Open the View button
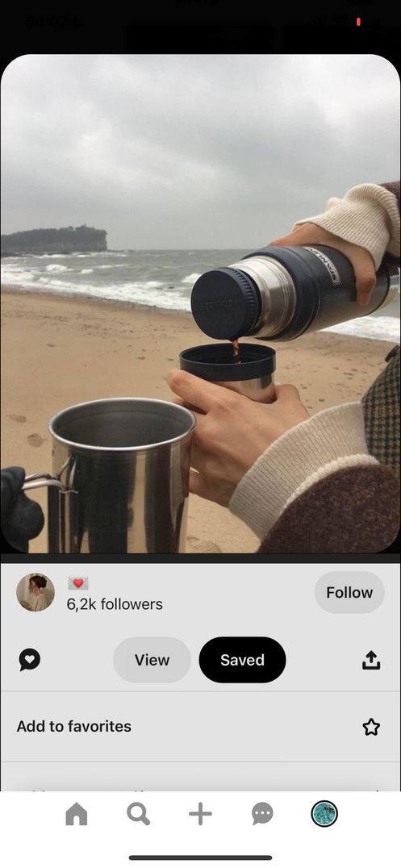Image resolution: width=401 pixels, height=868 pixels. 152,660
